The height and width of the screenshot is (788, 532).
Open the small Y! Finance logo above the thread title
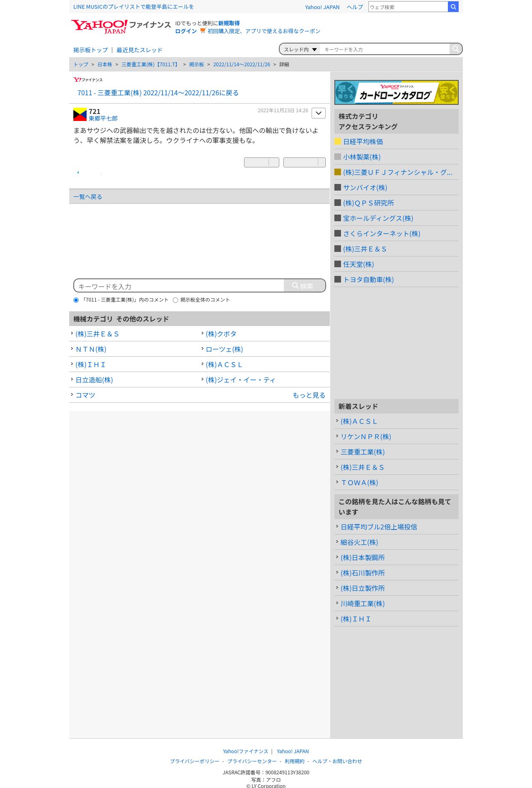pyautogui.click(x=88, y=80)
